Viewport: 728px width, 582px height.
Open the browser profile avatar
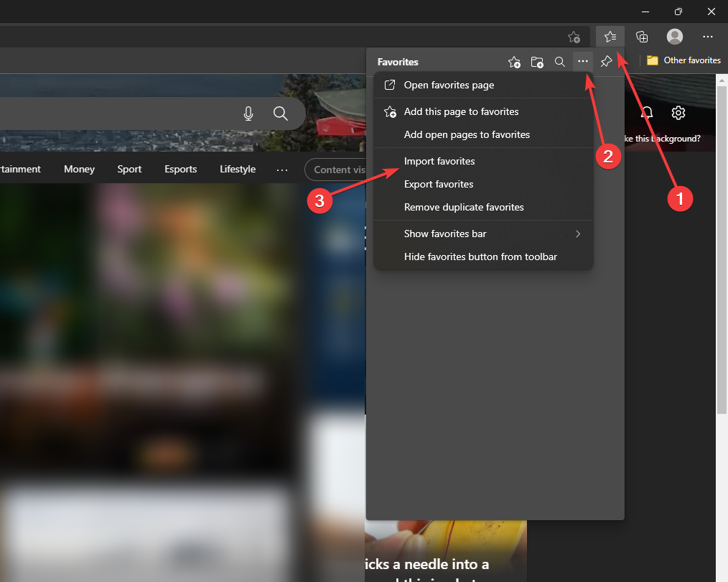674,37
